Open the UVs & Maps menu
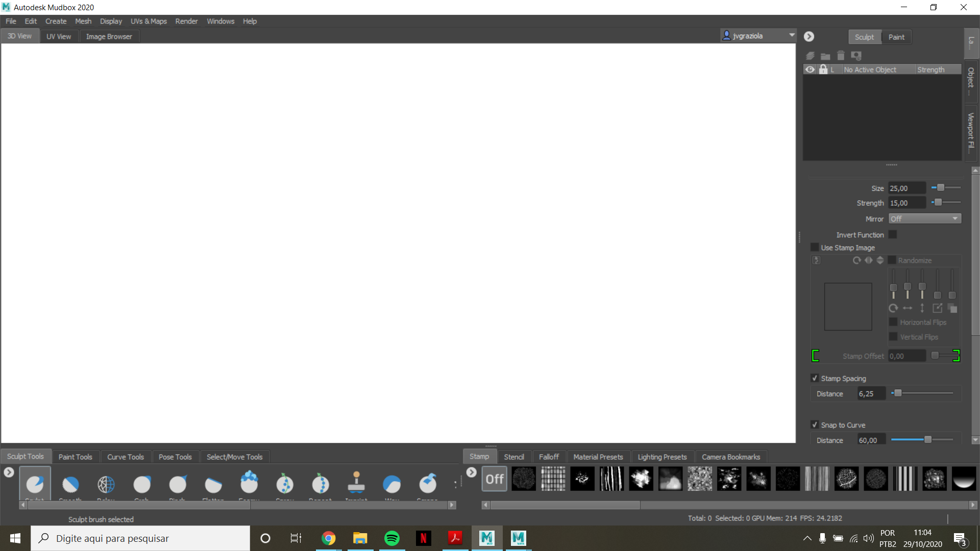This screenshot has width=980, height=551. pyautogui.click(x=149, y=21)
